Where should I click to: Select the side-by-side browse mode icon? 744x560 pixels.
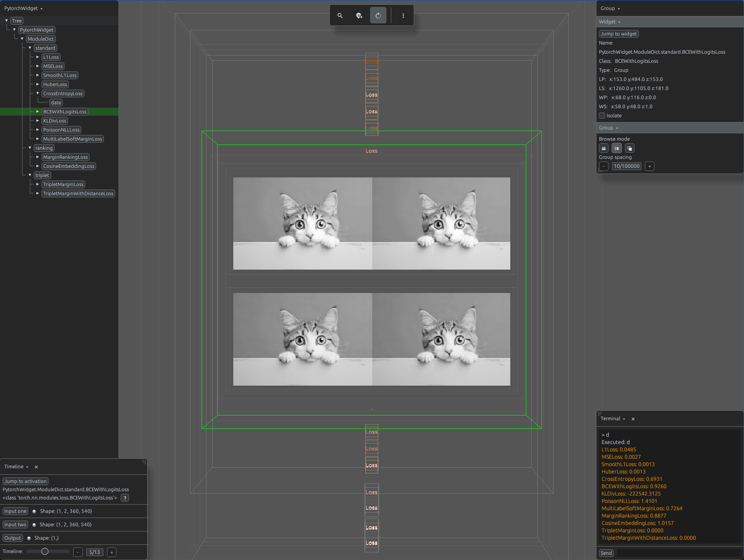point(617,148)
